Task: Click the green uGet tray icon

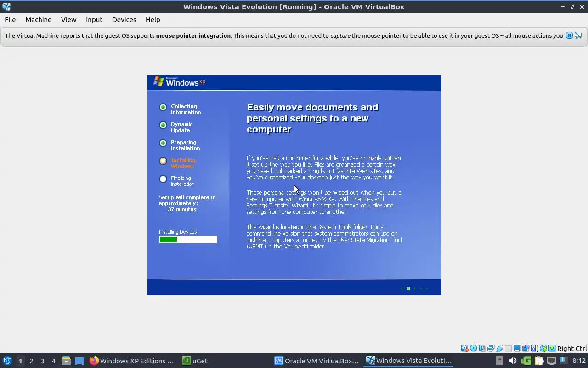Action: click(x=526, y=361)
